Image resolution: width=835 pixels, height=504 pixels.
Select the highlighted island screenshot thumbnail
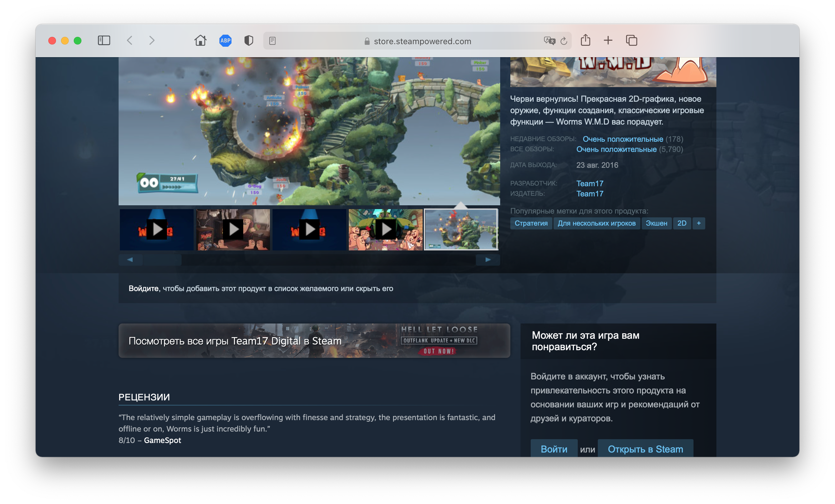pyautogui.click(x=461, y=230)
